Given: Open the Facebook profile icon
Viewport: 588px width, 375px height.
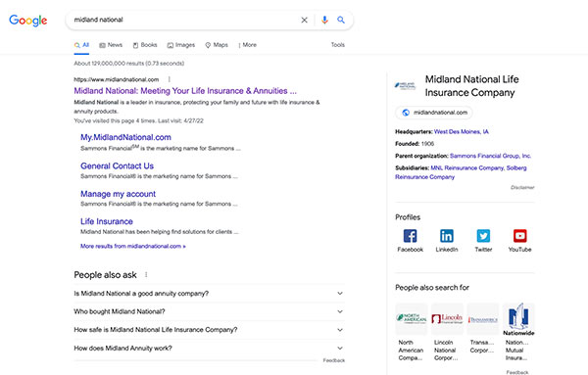Looking at the screenshot, I should pos(411,236).
